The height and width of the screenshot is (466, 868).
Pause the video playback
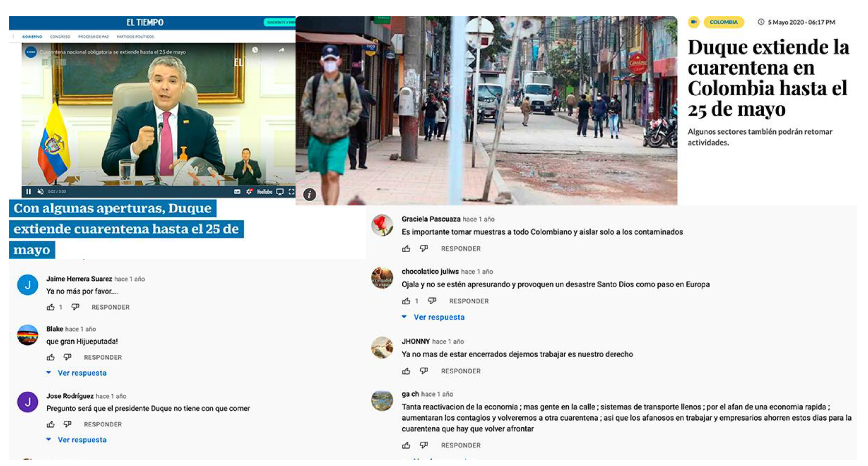click(x=28, y=192)
